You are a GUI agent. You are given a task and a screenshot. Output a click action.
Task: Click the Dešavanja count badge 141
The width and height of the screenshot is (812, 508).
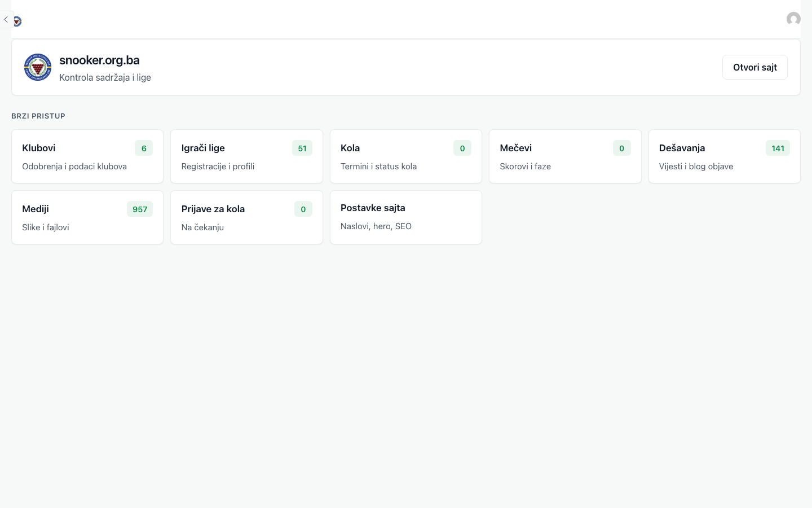[x=778, y=148]
